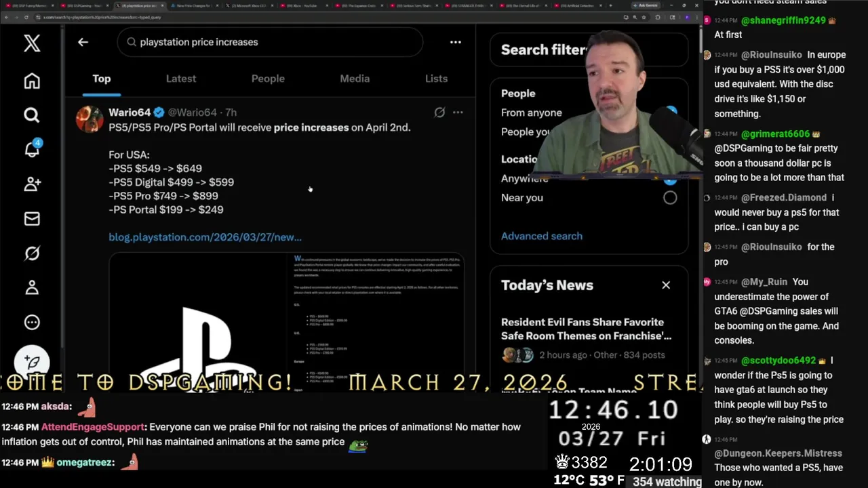This screenshot has height=488, width=868.
Task: Select the Anywhere location radio
Action: coord(670,179)
